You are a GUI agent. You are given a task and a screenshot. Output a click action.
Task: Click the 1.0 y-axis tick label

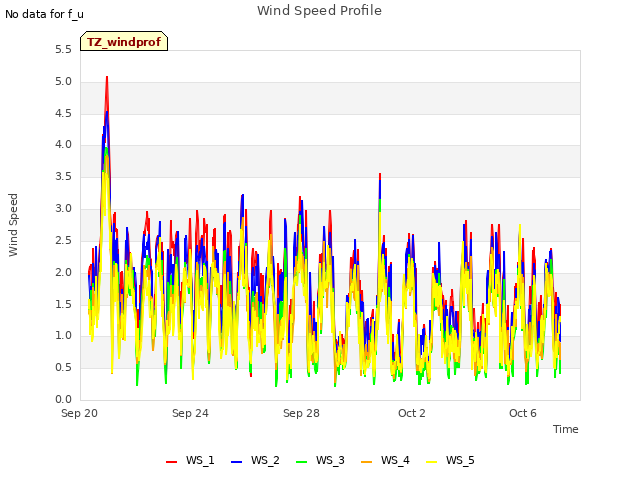point(63,336)
